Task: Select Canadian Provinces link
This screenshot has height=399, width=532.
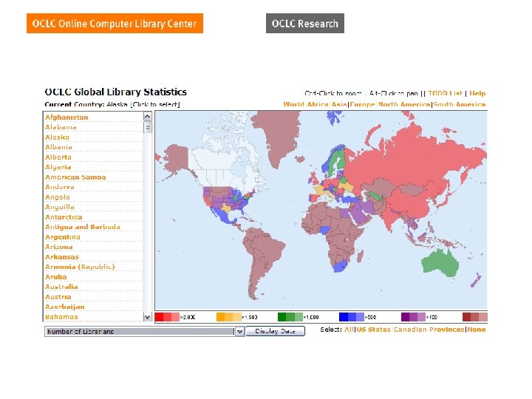Action: 429,330
